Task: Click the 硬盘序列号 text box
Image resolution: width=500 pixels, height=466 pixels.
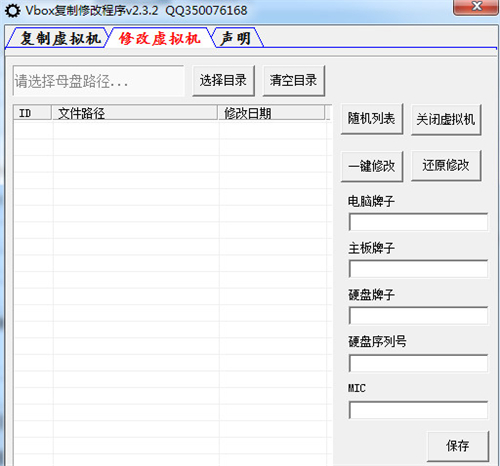Action: point(418,363)
